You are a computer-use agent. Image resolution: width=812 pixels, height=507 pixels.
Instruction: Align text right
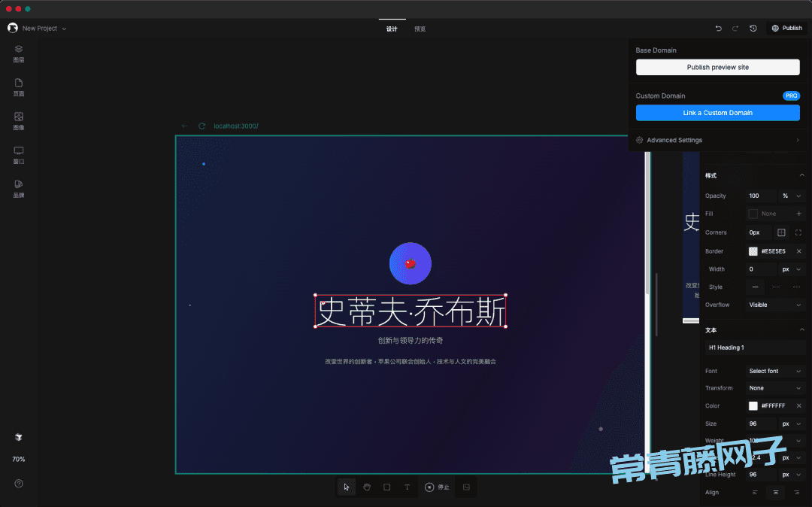tap(796, 493)
